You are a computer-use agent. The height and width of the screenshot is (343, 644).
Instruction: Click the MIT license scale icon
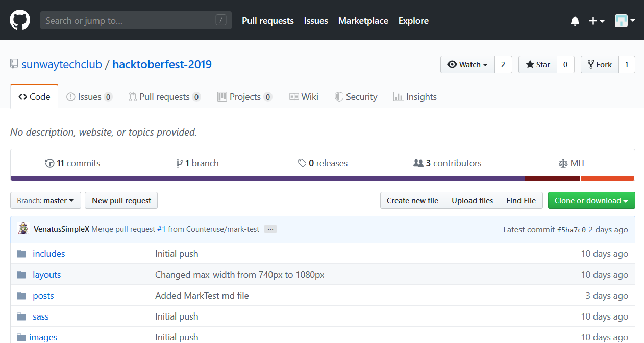(x=563, y=163)
